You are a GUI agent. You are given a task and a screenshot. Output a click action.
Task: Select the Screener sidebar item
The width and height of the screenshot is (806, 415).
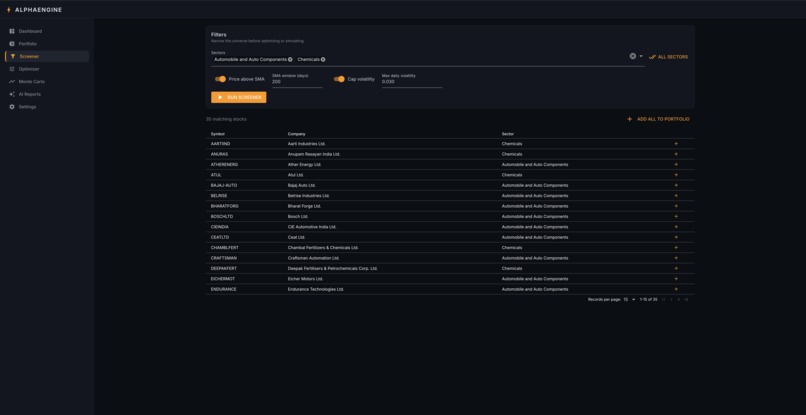(47, 57)
